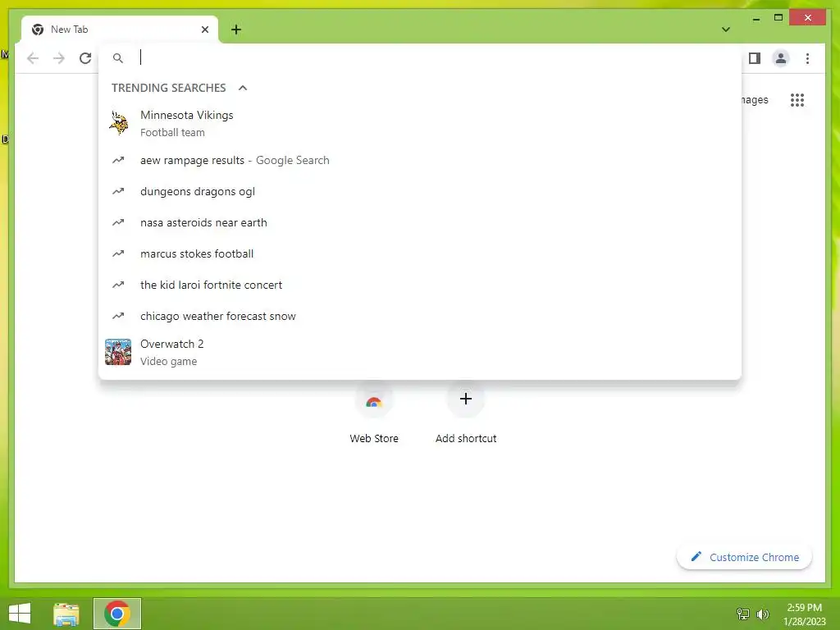
Task: Select the New Tab tab
Action: coord(120,30)
